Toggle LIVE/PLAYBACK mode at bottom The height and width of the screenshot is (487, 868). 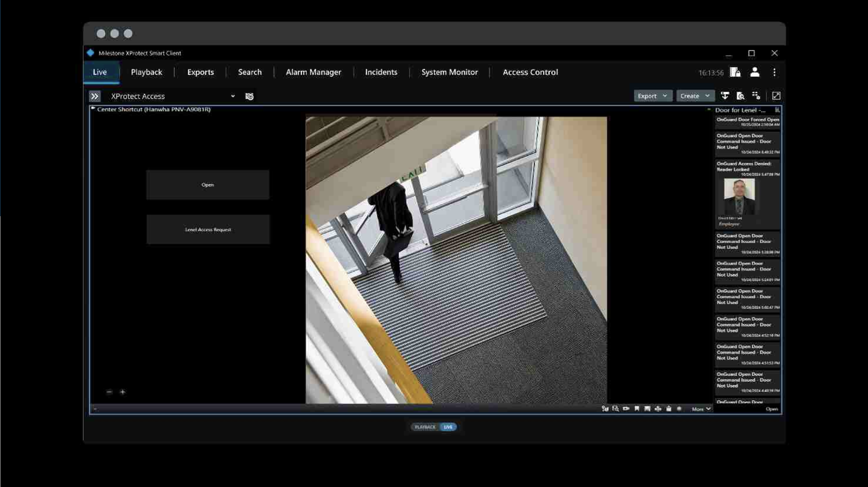click(435, 427)
